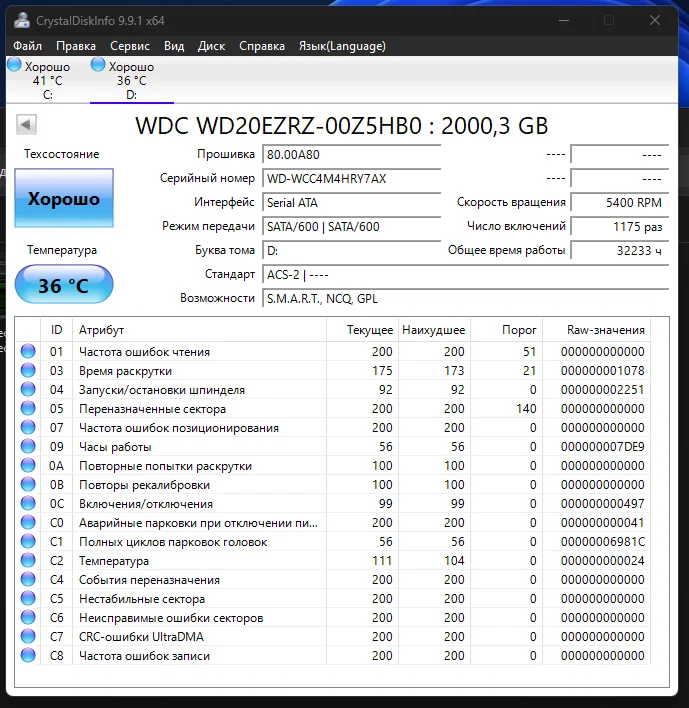Screen dimensions: 689x708
Task: Click the status dot of attribute C2
Action: pyautogui.click(x=28, y=560)
